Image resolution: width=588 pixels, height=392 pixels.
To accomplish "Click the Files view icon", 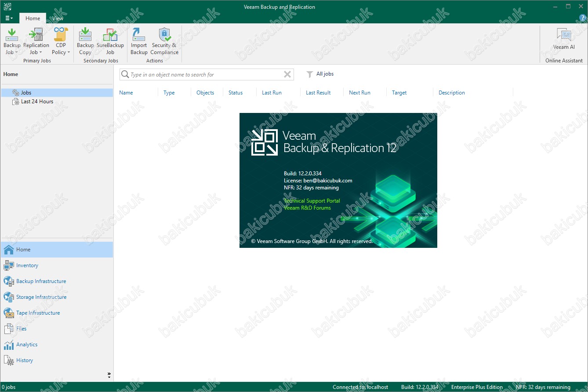I will click(x=9, y=329).
